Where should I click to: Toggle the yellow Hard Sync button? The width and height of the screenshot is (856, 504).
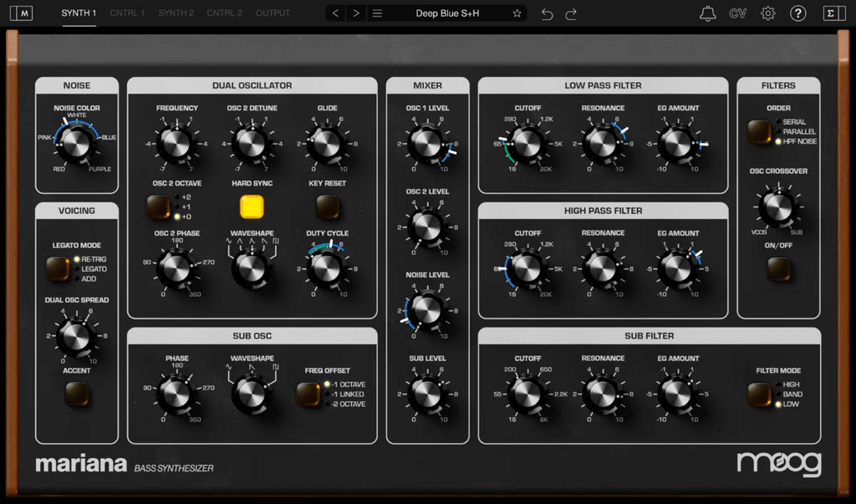pos(252,207)
